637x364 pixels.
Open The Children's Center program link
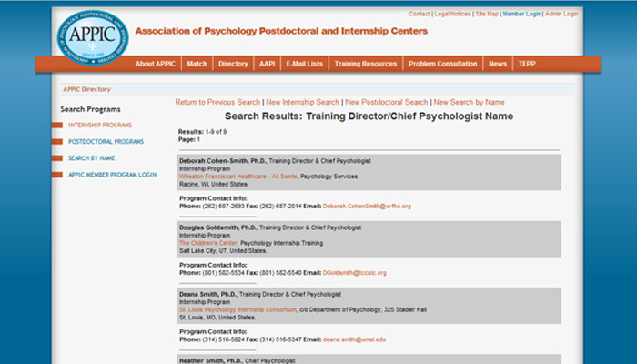208,243
